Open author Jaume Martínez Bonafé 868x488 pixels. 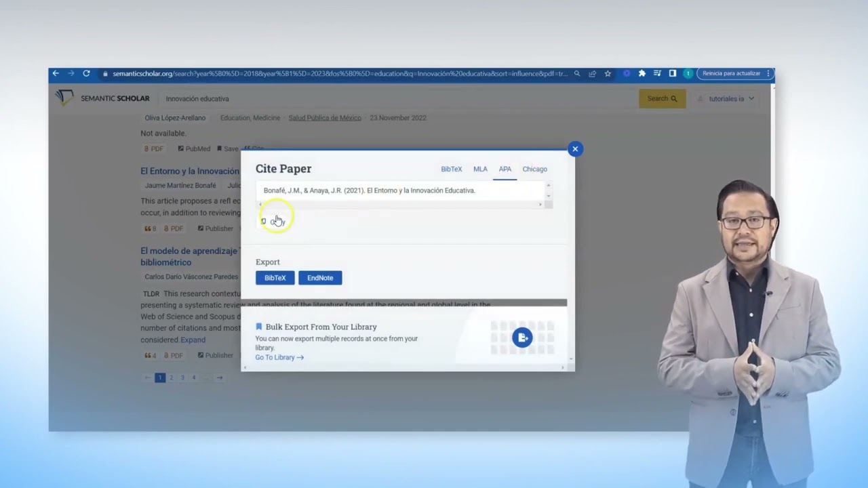[180, 185]
